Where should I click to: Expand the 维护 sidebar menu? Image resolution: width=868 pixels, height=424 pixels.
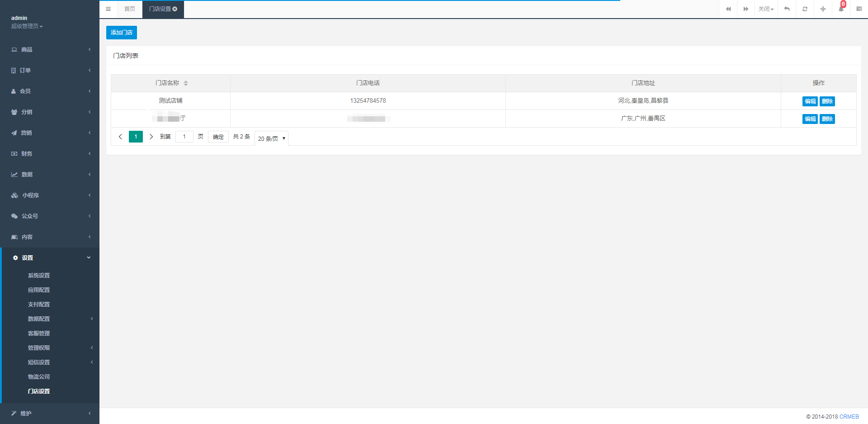point(50,413)
